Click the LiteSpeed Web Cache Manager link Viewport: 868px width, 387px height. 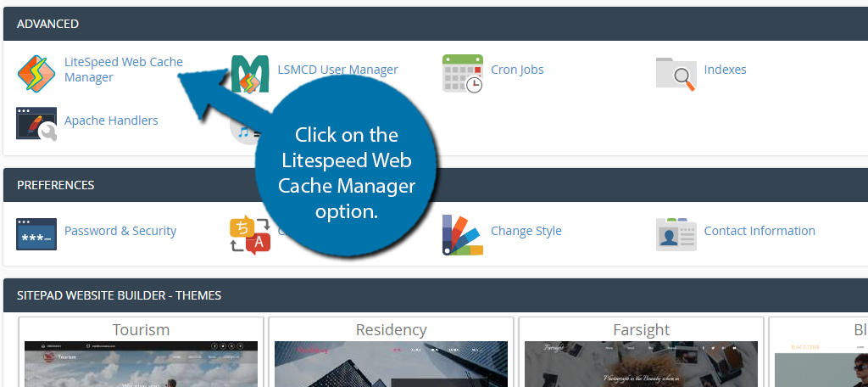(x=124, y=70)
